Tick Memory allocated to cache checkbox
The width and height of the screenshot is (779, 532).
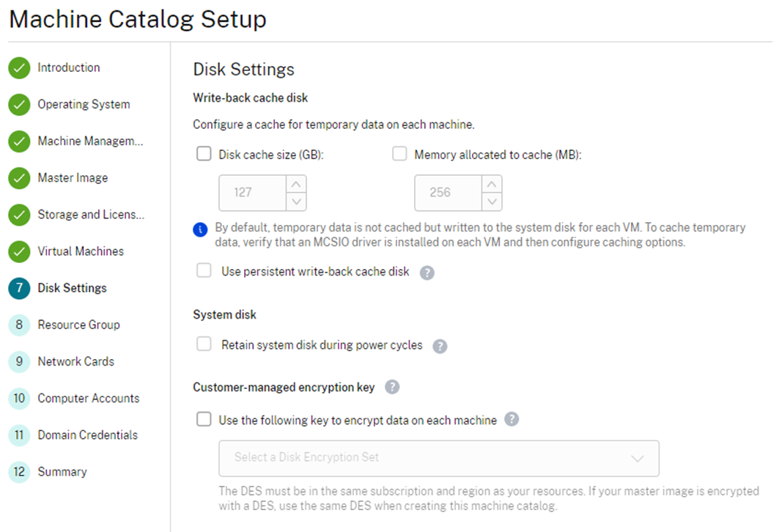(399, 153)
